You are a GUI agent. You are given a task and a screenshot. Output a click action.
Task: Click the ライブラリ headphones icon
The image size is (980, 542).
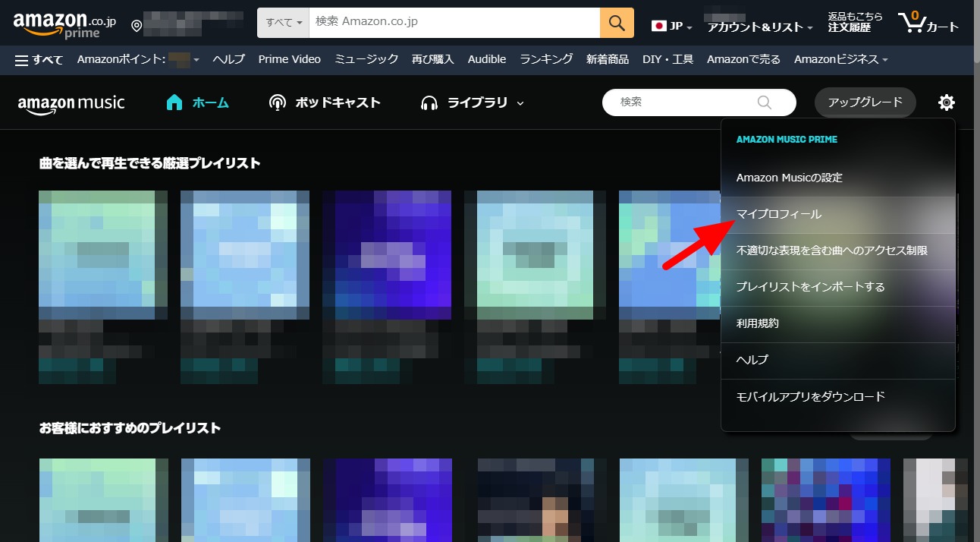pos(430,102)
